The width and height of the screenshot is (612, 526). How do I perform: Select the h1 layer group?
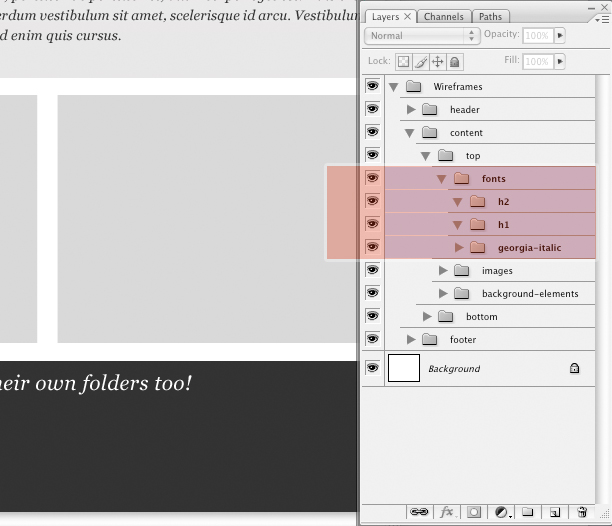pyautogui.click(x=490, y=224)
